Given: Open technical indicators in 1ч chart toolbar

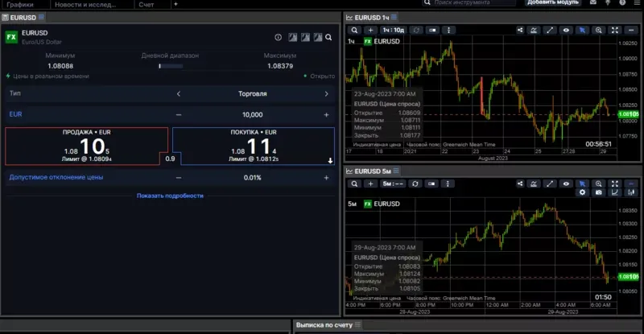Looking at the screenshot, I should 534,30.
